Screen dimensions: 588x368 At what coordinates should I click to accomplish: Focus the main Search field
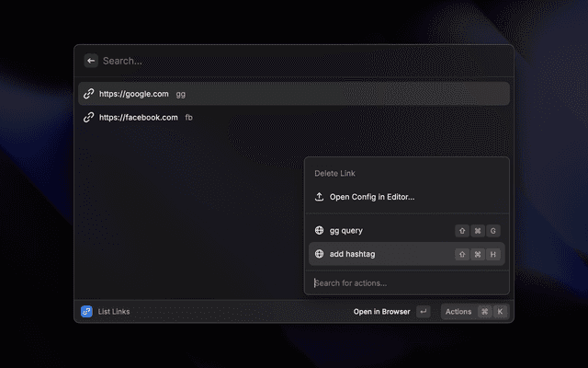(294, 61)
